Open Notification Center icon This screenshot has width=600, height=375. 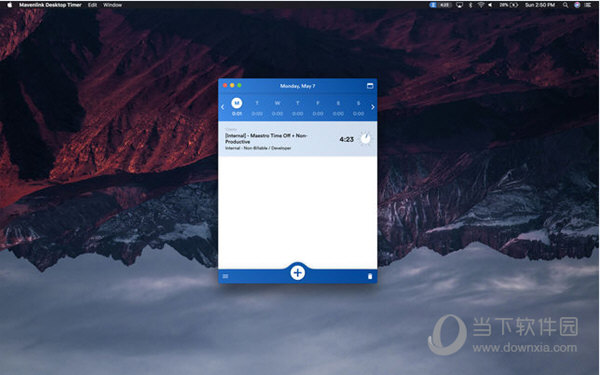click(x=588, y=5)
